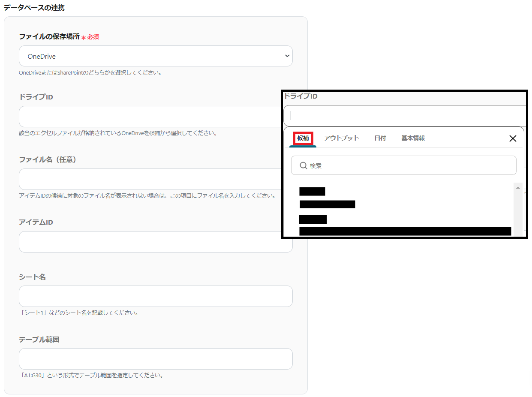Click the データベースの連携 heading

click(34, 7)
